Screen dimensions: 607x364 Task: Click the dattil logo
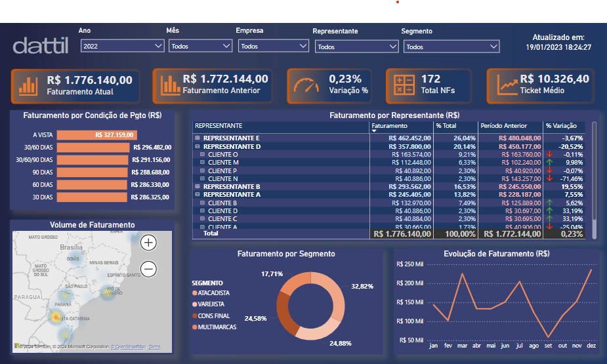point(41,46)
